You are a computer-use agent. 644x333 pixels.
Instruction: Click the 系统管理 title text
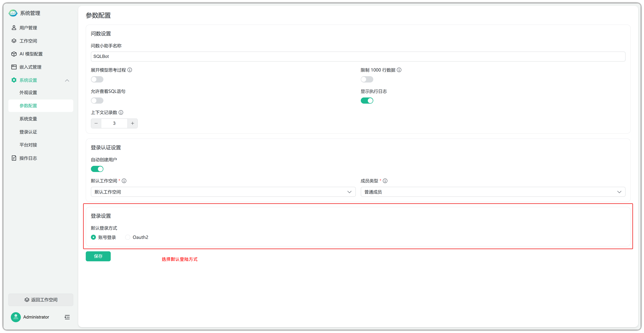coord(30,13)
